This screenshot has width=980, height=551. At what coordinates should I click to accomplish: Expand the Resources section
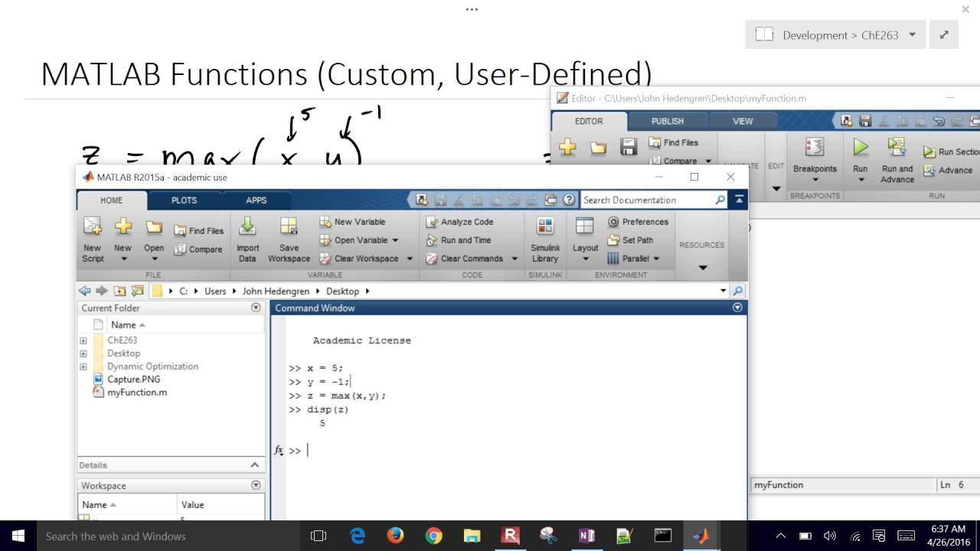pyautogui.click(x=702, y=267)
